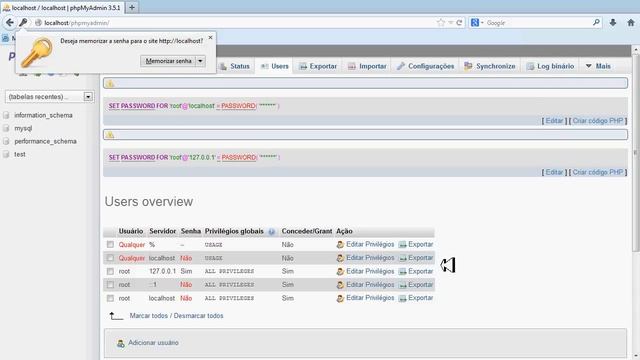Screen dimensions: 640x360
Task: Click the Google search magnifier icon
Action: click(x=596, y=22)
